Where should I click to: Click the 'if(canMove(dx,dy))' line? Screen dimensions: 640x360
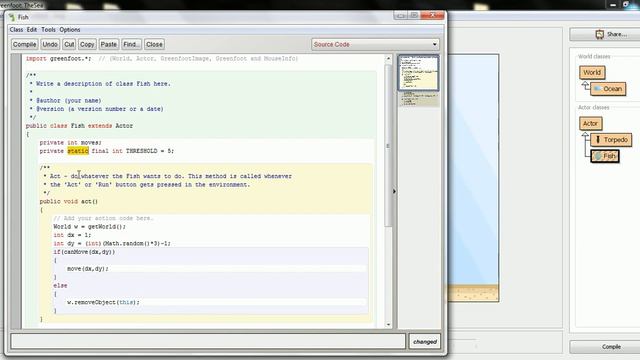(84, 252)
